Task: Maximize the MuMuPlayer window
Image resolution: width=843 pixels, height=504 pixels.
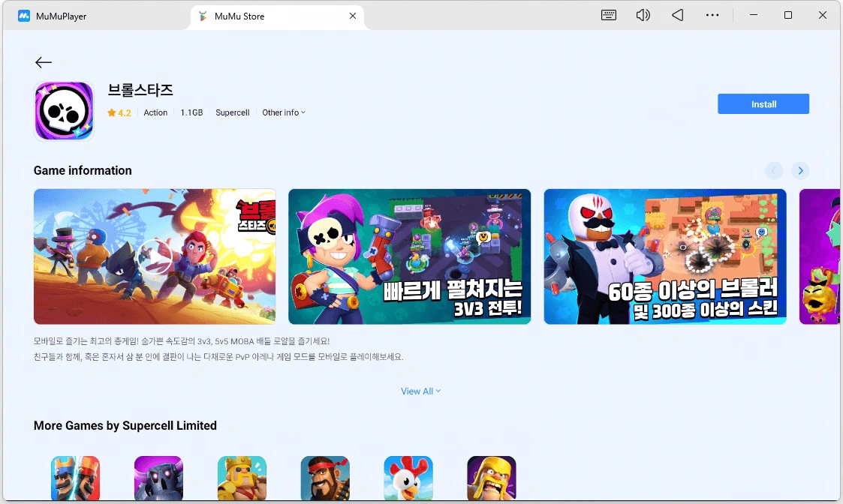Action: (788, 16)
